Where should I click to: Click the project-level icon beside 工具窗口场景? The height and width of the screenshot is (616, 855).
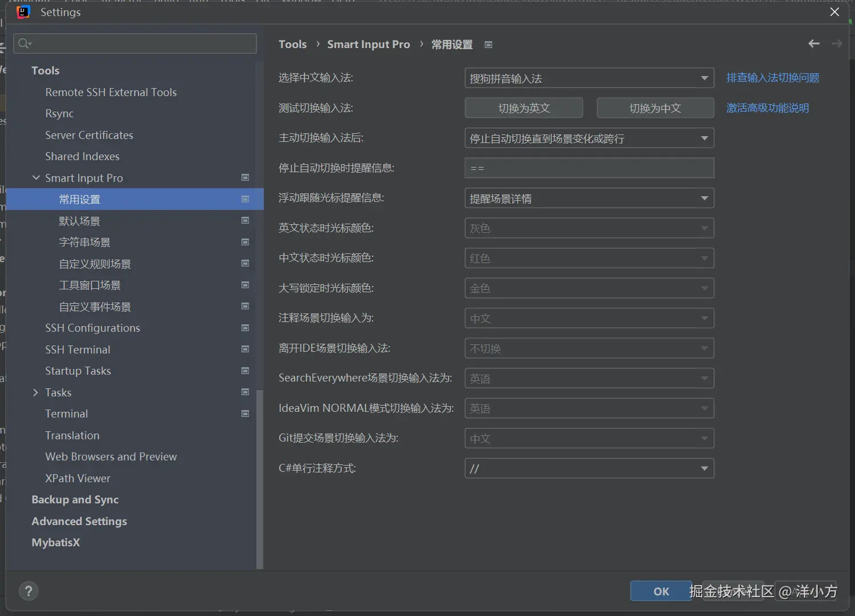pyautogui.click(x=245, y=285)
